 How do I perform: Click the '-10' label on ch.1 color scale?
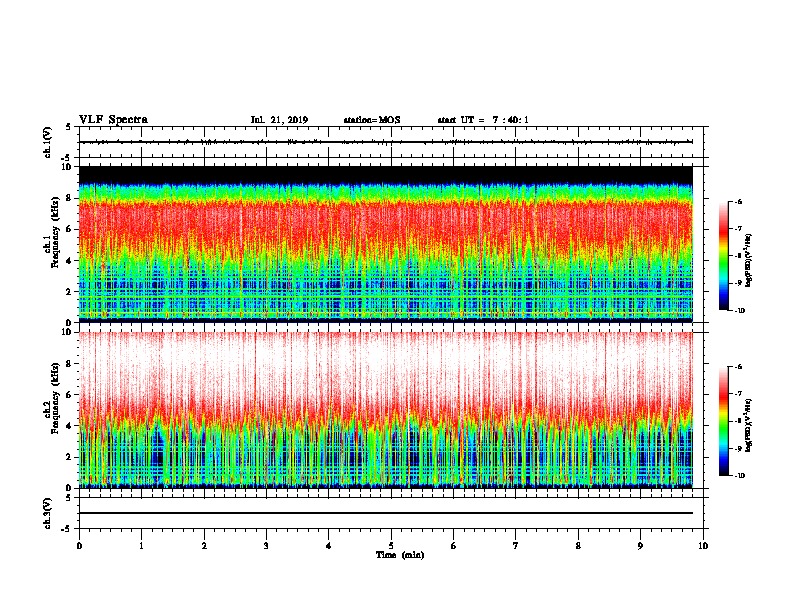pos(740,311)
